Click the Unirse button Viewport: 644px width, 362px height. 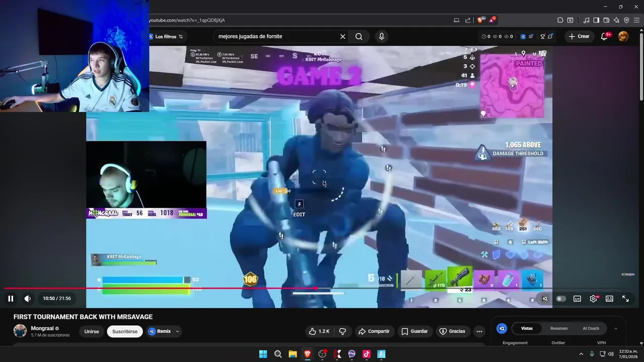pyautogui.click(x=92, y=331)
